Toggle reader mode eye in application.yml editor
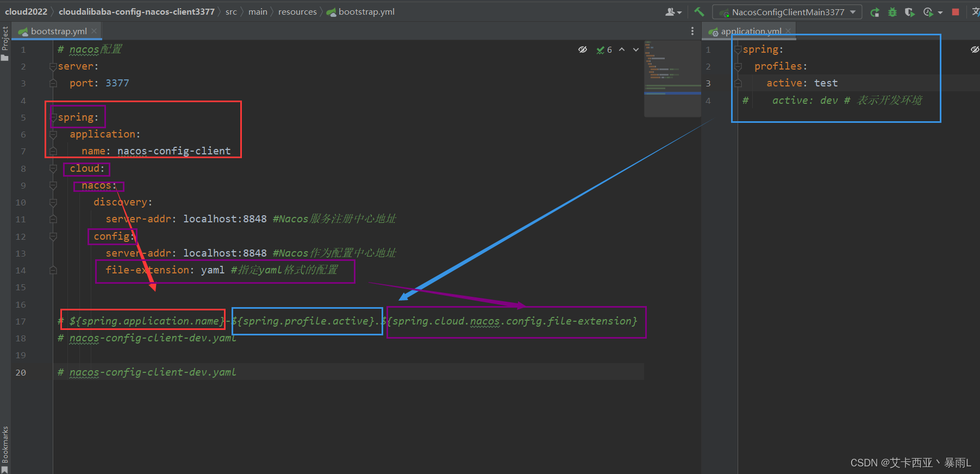980x474 pixels. 975,49
